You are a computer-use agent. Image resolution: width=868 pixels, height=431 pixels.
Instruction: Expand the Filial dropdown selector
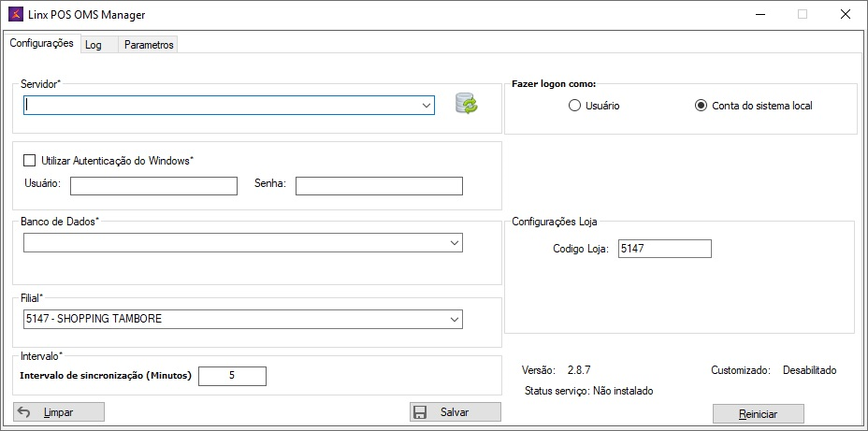point(454,319)
